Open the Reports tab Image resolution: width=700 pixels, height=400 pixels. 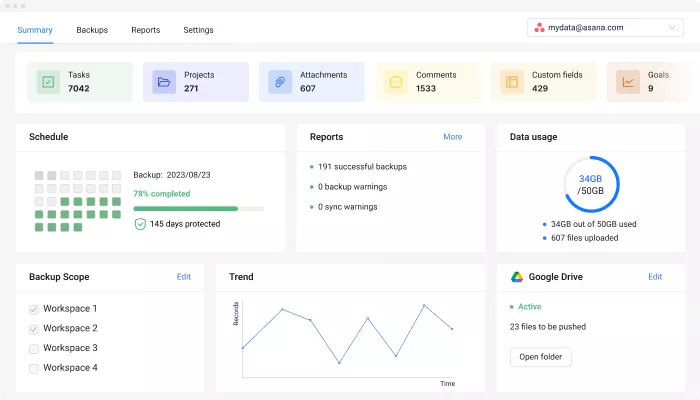pyautogui.click(x=145, y=30)
